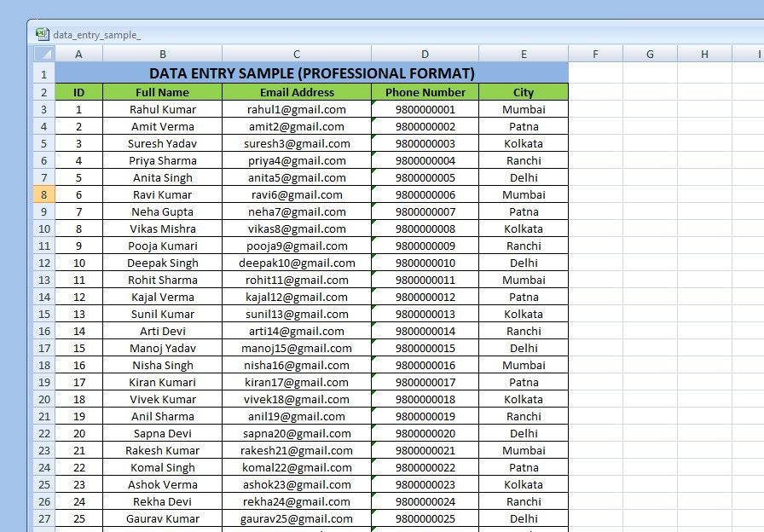Select the cell Sunil Kumar
Viewport: 764px width, 532px height.
(162, 314)
